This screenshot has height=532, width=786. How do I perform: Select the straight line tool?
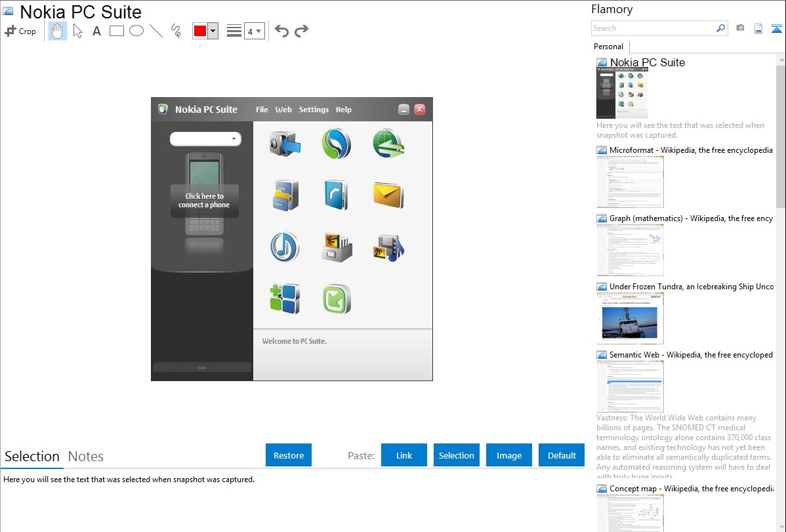156,31
